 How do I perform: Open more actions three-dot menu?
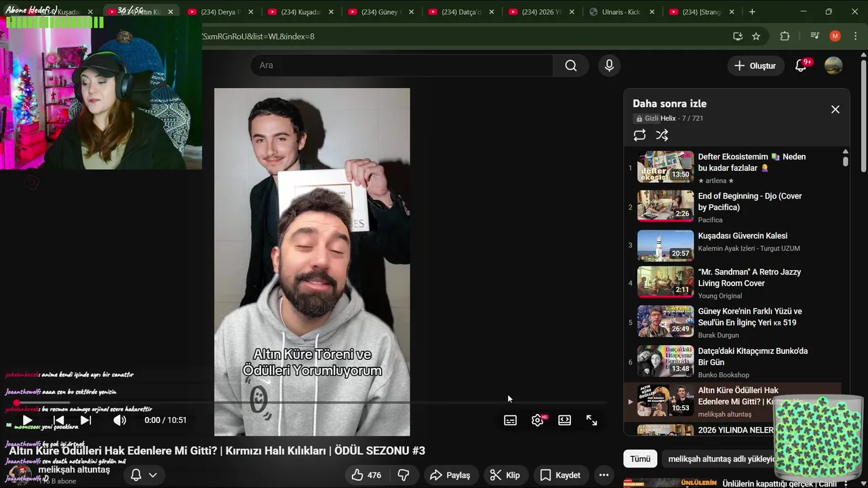click(604, 475)
